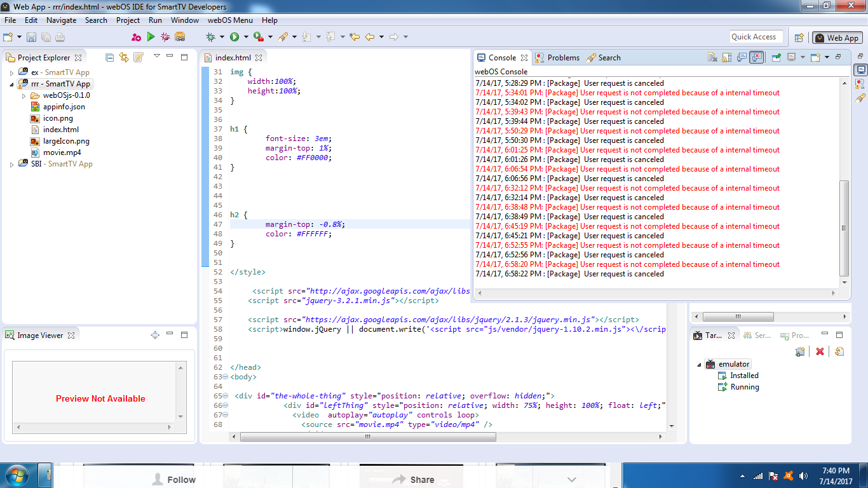The width and height of the screenshot is (868, 488).
Task: Click the Image Viewer fit/move icon
Action: tap(155, 335)
